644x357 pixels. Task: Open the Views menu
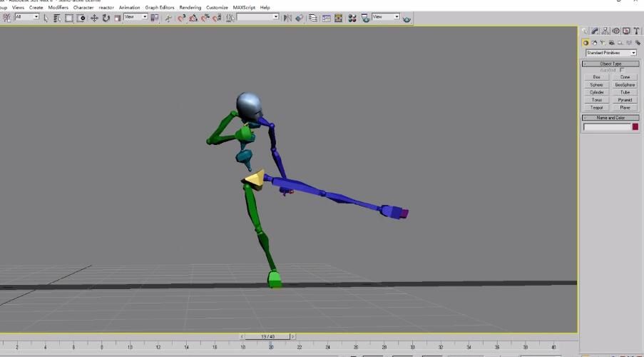click(x=18, y=7)
